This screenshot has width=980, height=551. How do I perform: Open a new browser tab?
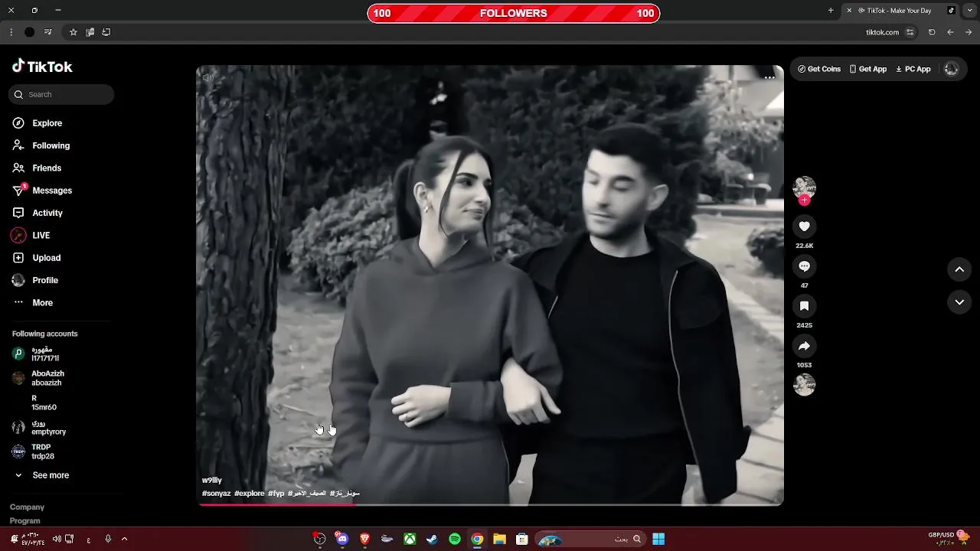click(831, 11)
